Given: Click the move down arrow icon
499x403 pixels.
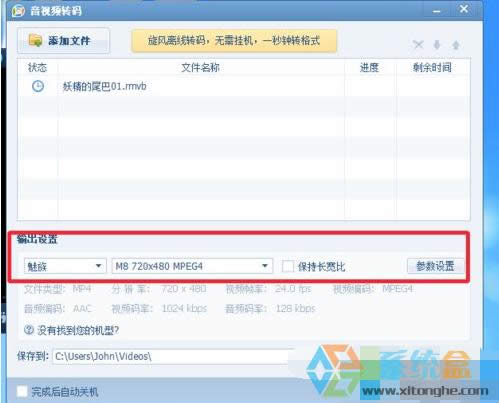Looking at the screenshot, I should pyautogui.click(x=437, y=45).
